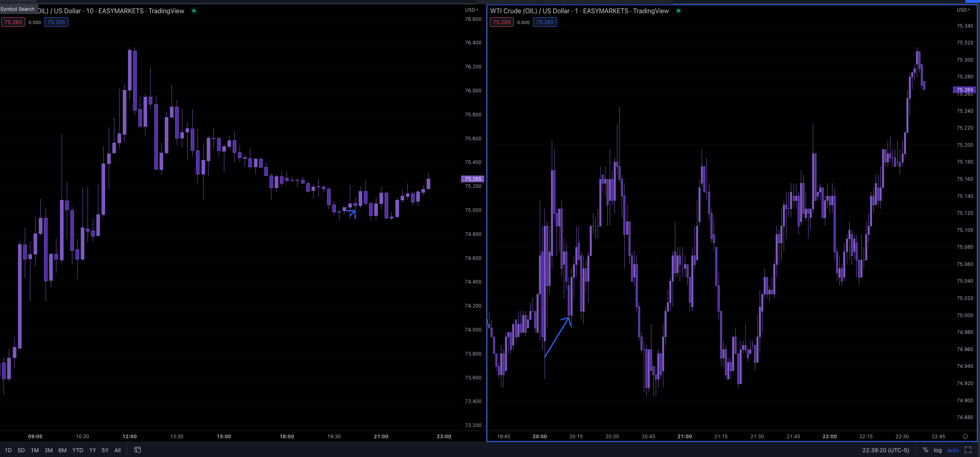Screen dimensions: 980x457
Task: Click the green market status dot on left chart
Action: click(194, 11)
